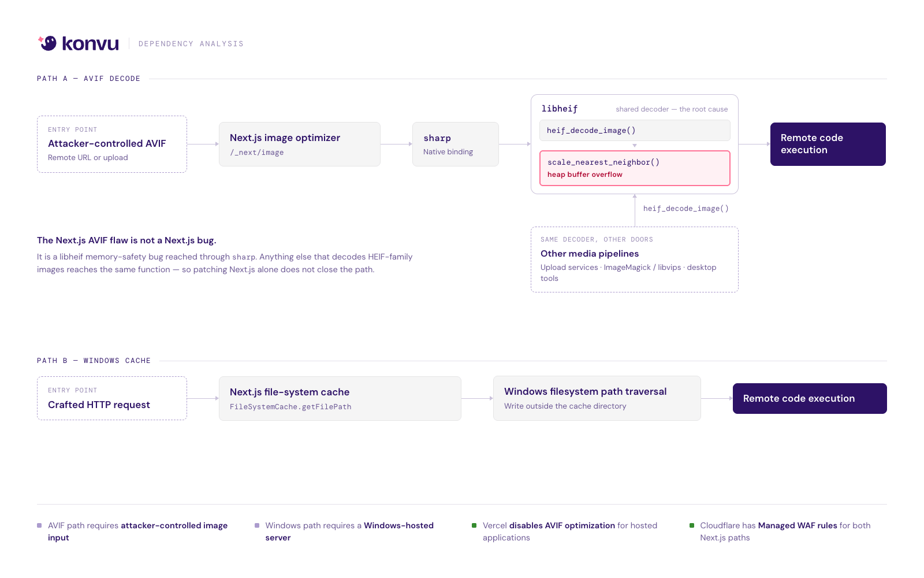Click the "PATH A — AVIF DECODE" section heading
The image size is (924, 578).
click(x=89, y=79)
